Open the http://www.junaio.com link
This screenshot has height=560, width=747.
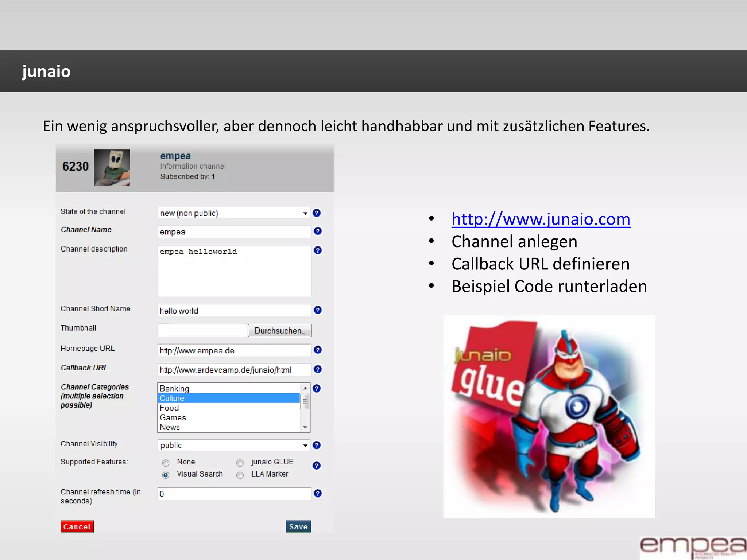click(x=541, y=219)
